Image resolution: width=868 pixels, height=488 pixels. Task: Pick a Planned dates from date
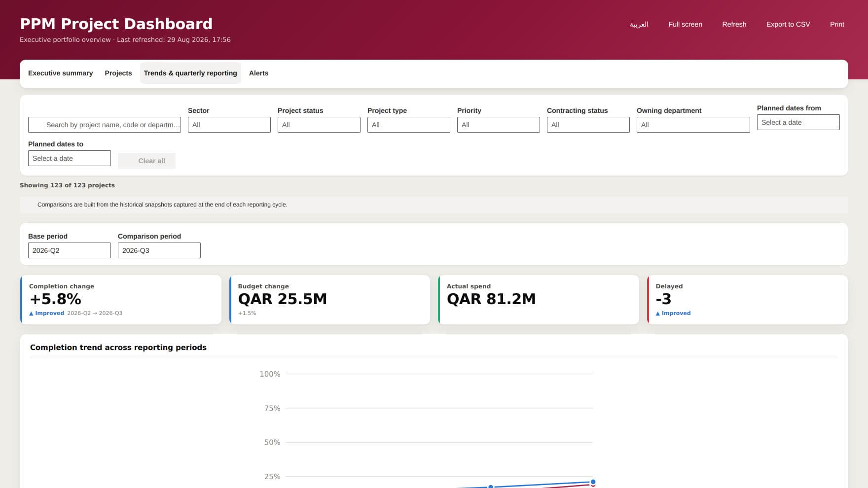[x=798, y=122]
